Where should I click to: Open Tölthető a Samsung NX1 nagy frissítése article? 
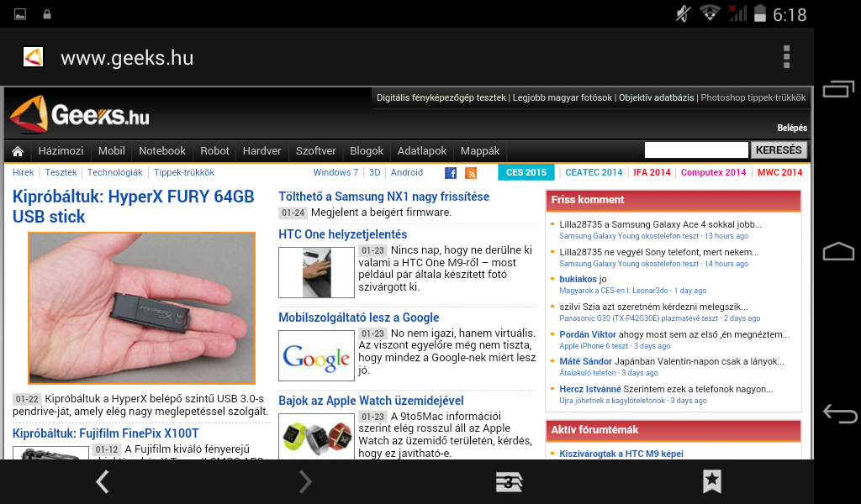tap(383, 197)
